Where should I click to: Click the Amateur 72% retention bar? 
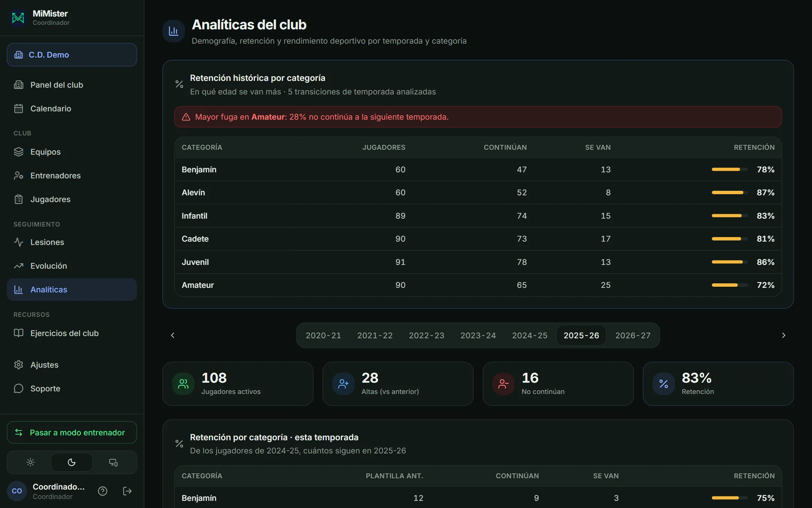729,285
